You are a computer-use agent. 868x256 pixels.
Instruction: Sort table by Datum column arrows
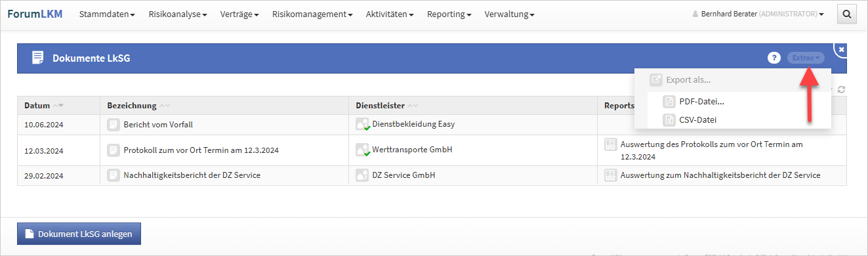pos(58,106)
